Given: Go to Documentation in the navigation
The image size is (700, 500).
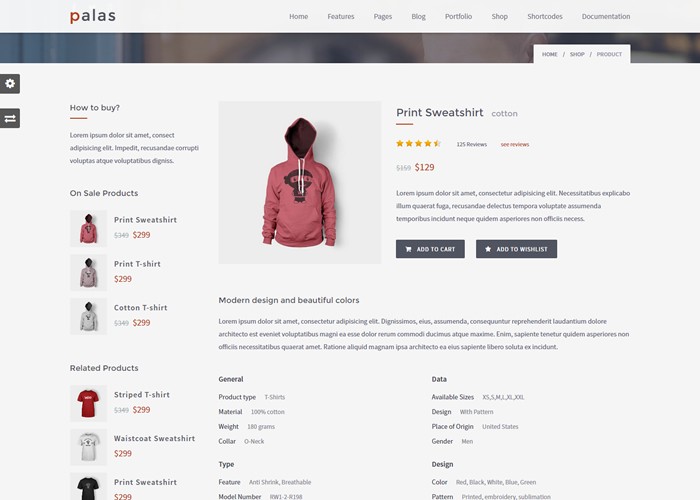Looking at the screenshot, I should 606,17.
